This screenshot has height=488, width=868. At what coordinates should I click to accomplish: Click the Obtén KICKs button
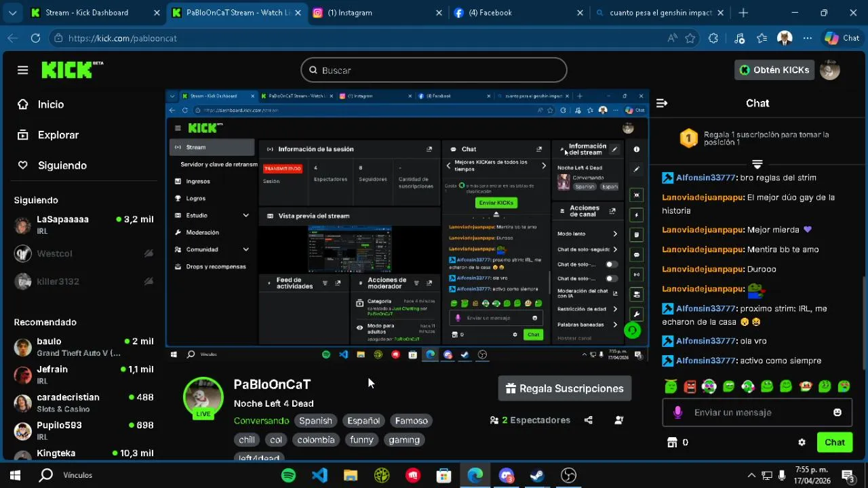(x=774, y=70)
